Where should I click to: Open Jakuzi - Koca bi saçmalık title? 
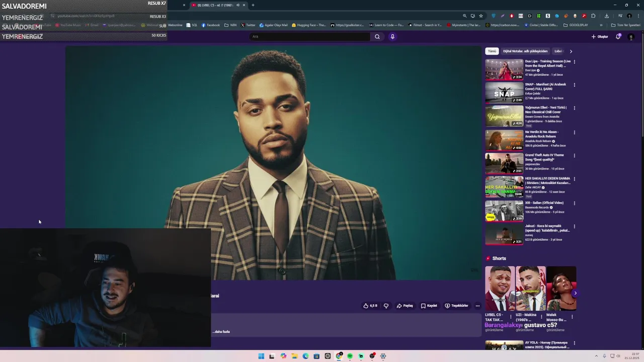click(x=547, y=228)
